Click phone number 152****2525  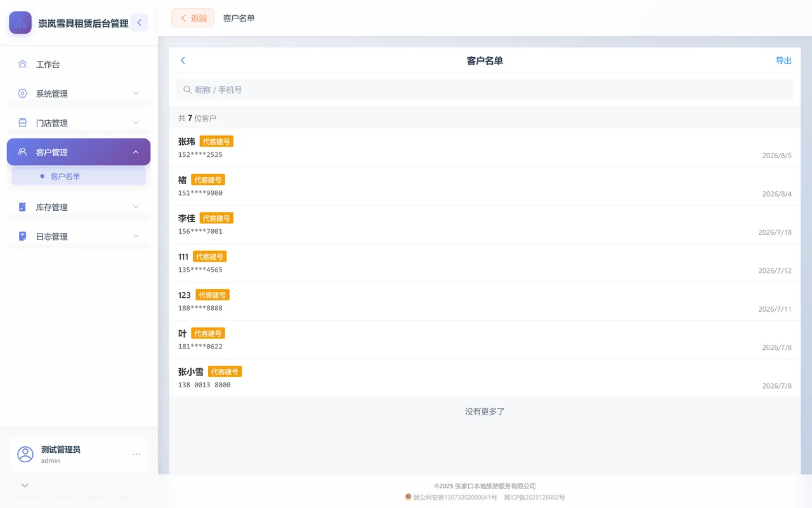point(200,154)
